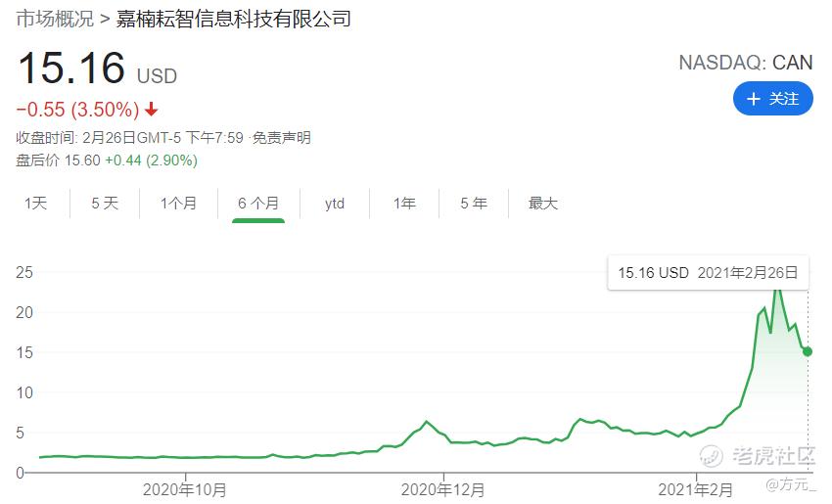Show the 最大 range tab

tap(543, 204)
